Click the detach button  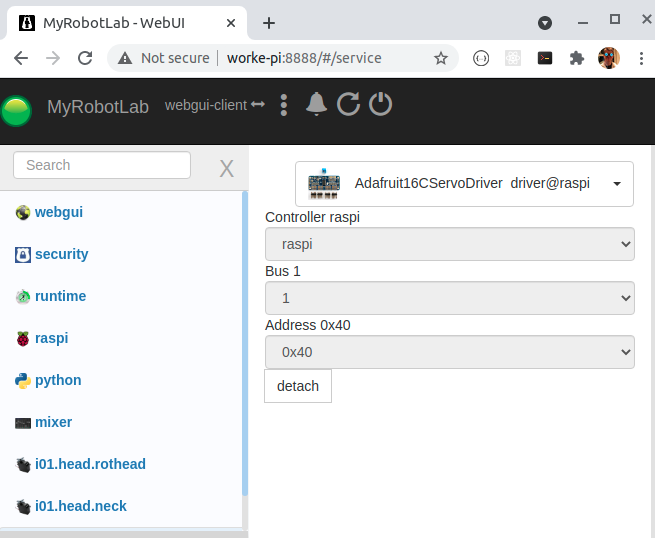298,386
